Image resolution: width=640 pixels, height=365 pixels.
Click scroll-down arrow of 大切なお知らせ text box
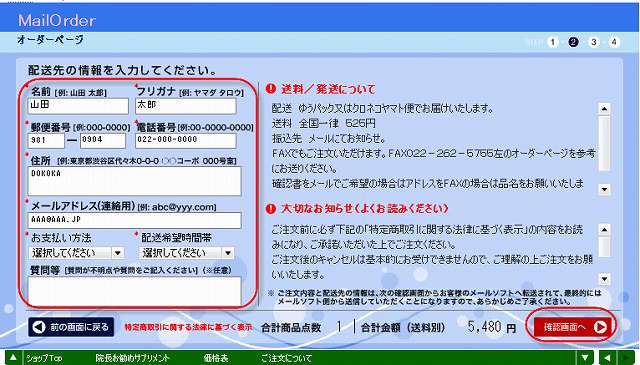tap(604, 279)
